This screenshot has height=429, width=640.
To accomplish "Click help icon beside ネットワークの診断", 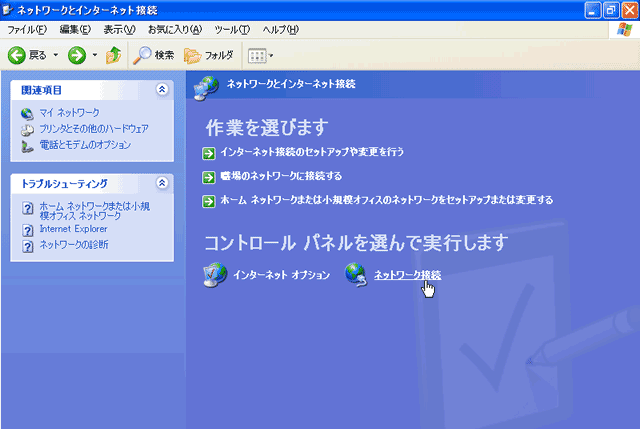I will [27, 246].
